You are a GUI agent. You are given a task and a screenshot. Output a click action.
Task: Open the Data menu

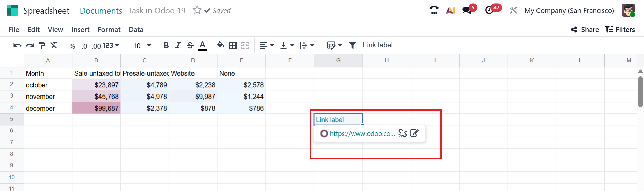pyautogui.click(x=136, y=30)
